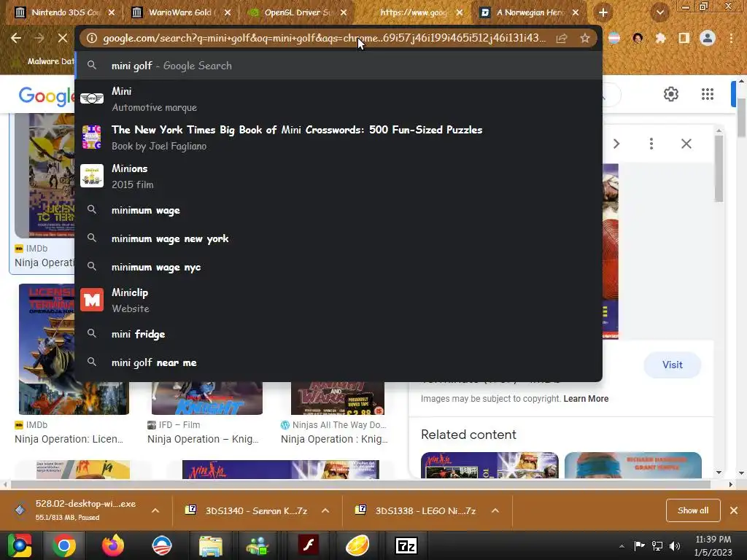747x560 pixels.
Task: Select the Mini automotive marque suggestion
Action: click(x=338, y=99)
